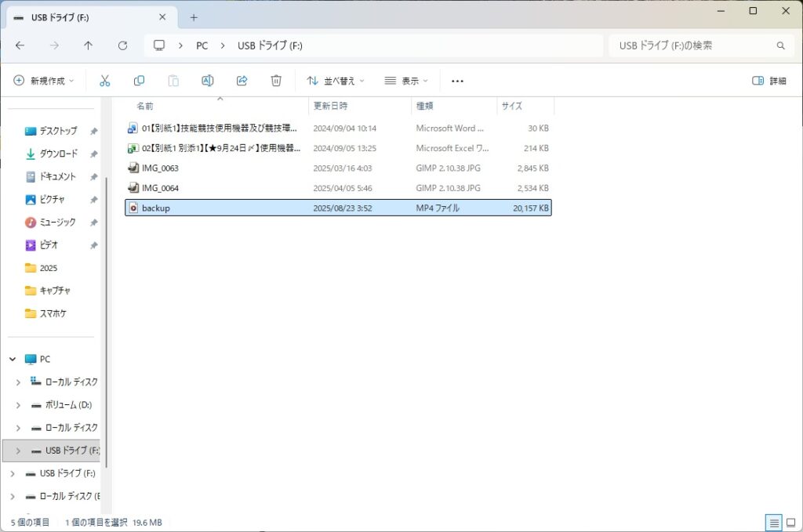This screenshot has height=532, width=803.
Task: Select the IMG_0063 image file
Action: 160,168
